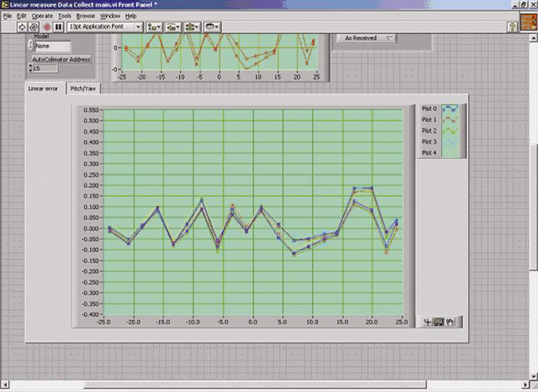This screenshot has width=538, height=392.
Task: Click the Run arrow button
Action: coord(22,27)
